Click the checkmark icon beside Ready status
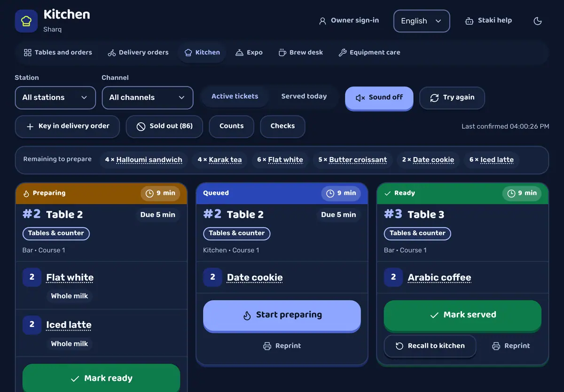Screen dimensions: 564x392 coord(388,193)
